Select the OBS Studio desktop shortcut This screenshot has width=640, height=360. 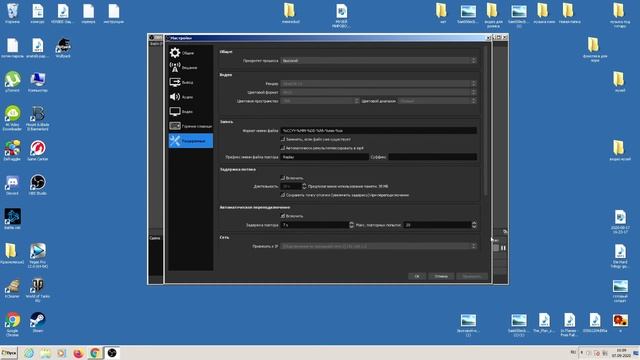[38, 185]
